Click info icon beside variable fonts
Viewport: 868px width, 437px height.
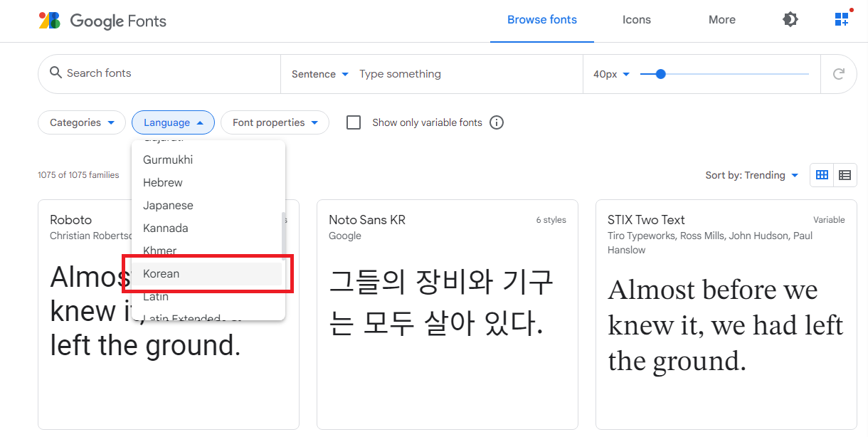pyautogui.click(x=497, y=122)
